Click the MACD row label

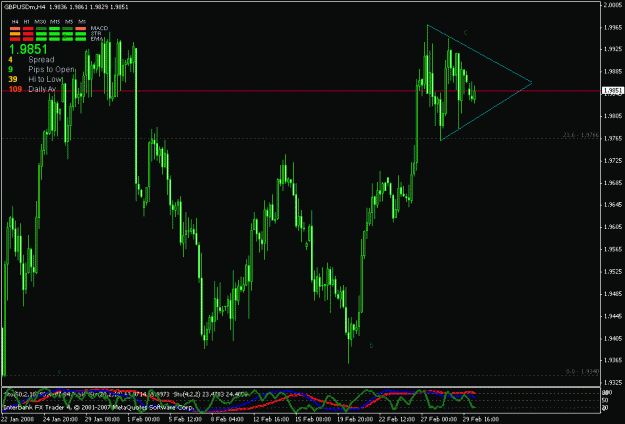[x=99, y=28]
